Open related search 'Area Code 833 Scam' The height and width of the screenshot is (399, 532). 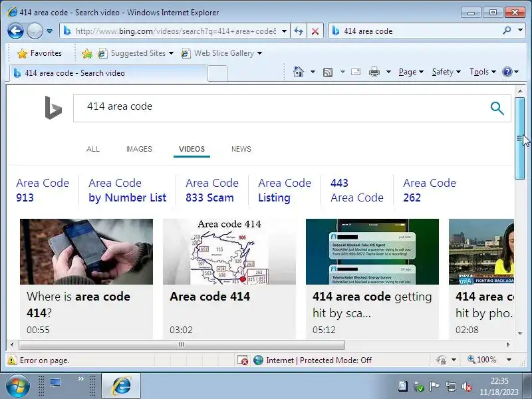(x=212, y=190)
